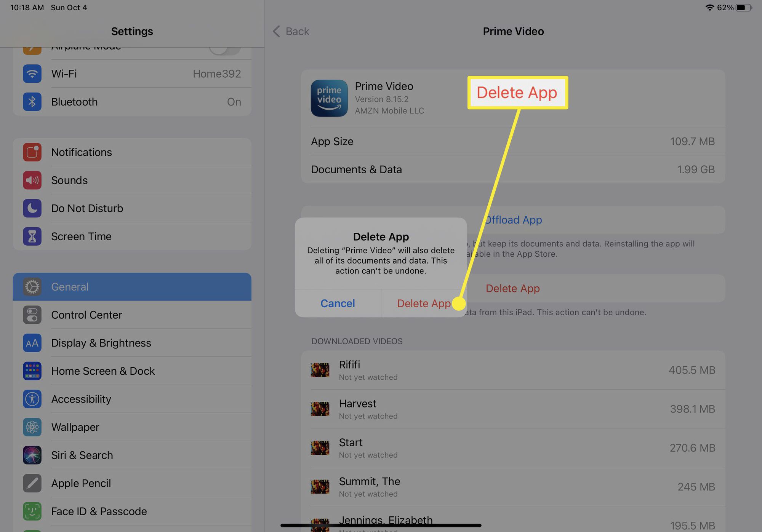The height and width of the screenshot is (532, 762).
Task: Expand General settings section
Action: 132,286
